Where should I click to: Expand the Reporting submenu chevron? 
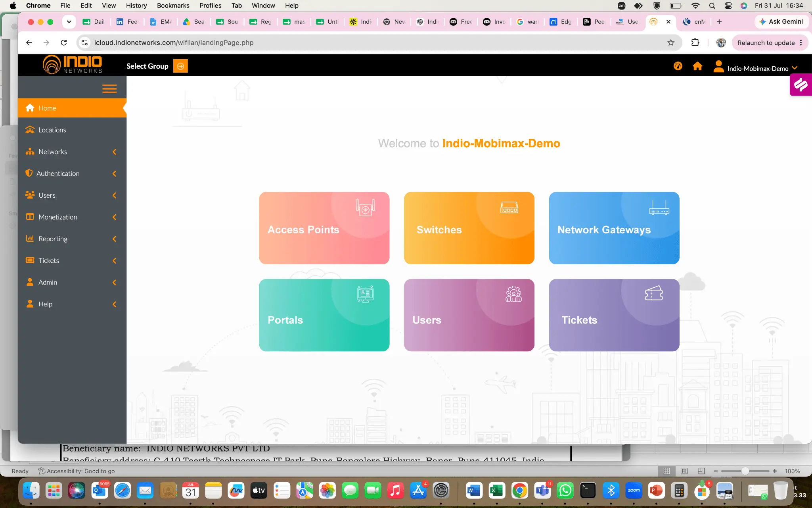tap(115, 239)
